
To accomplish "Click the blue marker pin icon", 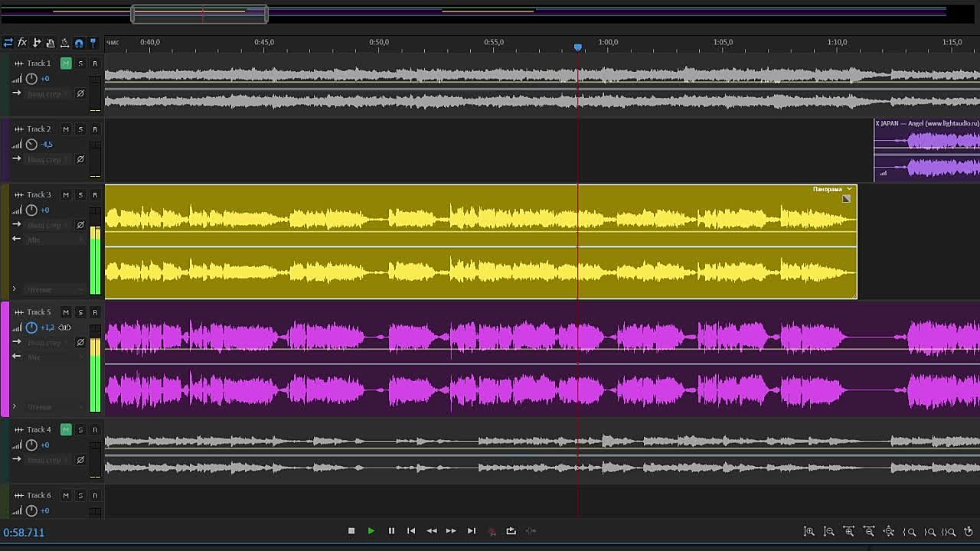I will click(x=93, y=43).
